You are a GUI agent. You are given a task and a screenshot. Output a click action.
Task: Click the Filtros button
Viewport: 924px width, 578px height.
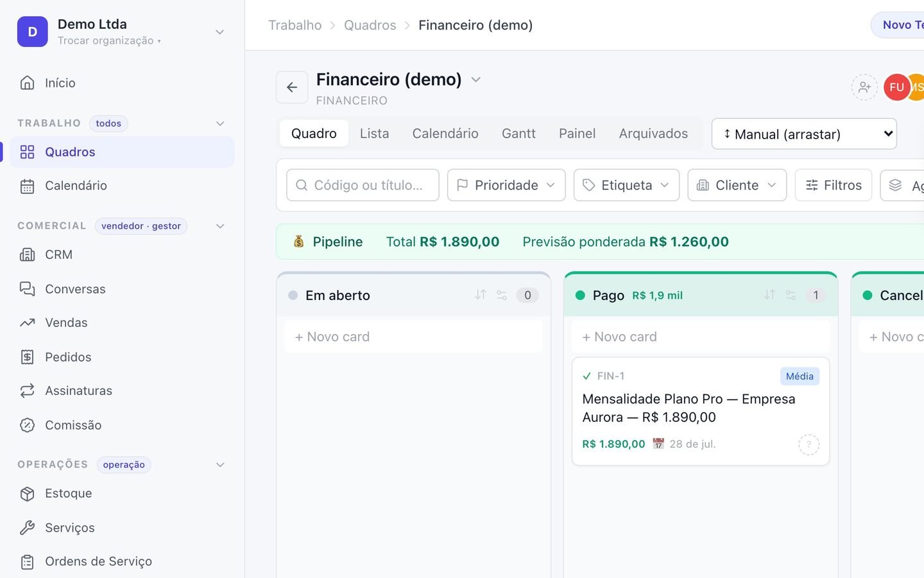coord(833,185)
